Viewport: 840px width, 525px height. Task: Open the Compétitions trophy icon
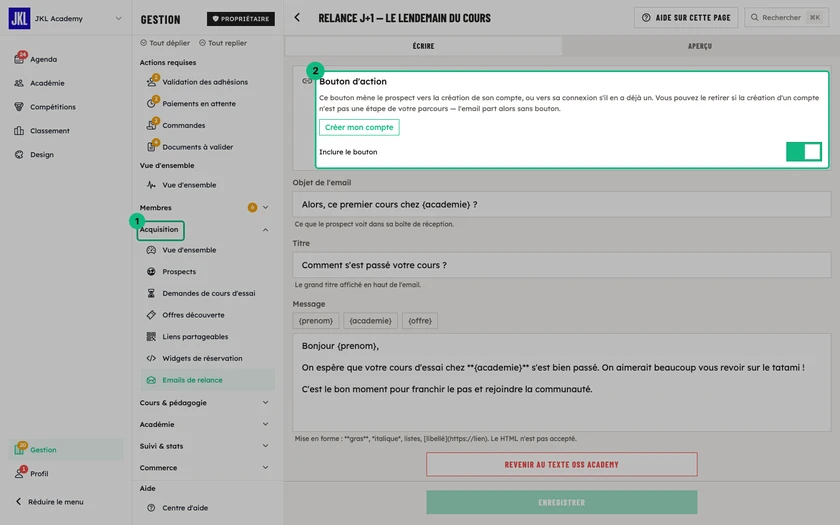click(x=19, y=107)
